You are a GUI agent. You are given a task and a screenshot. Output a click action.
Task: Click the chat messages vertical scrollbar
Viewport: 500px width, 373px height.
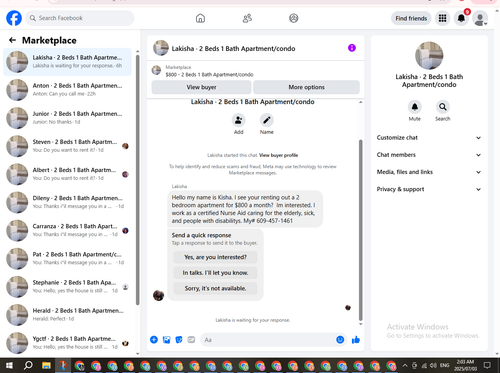(x=360, y=230)
